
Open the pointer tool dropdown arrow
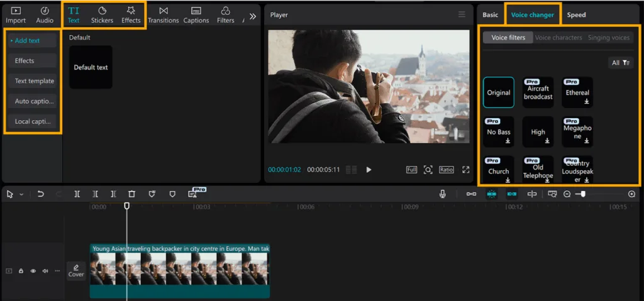point(22,194)
